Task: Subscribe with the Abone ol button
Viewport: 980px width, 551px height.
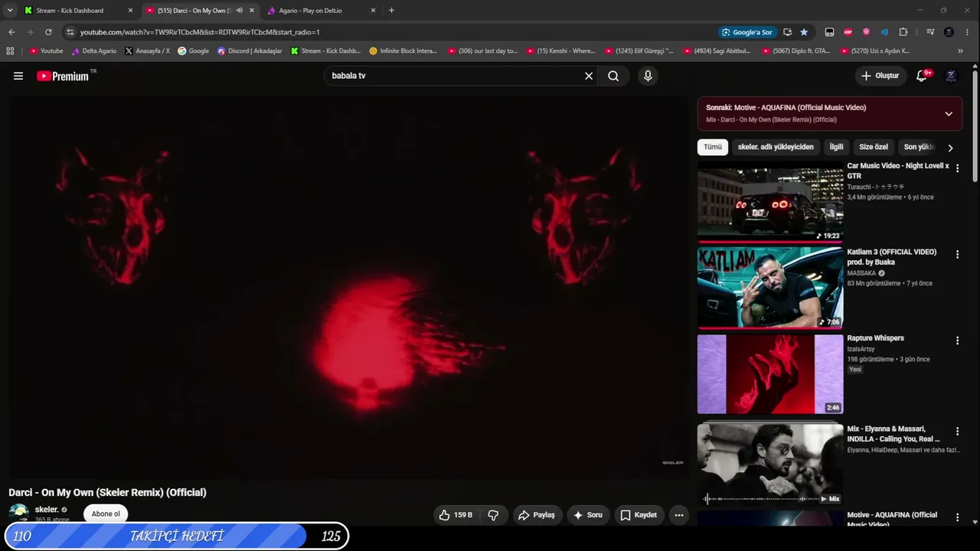Action: [106, 514]
